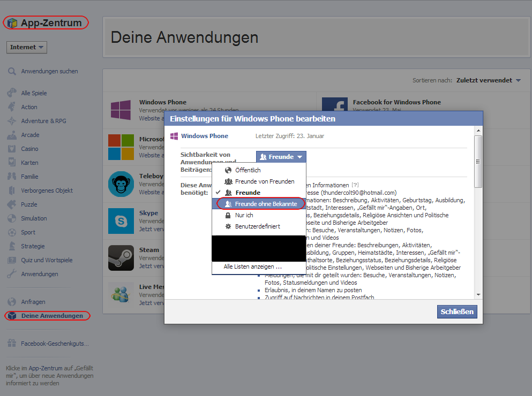Click the gift icon for Facebook-Geschenkgutscheine
This screenshot has width=532, height=396.
(x=12, y=343)
